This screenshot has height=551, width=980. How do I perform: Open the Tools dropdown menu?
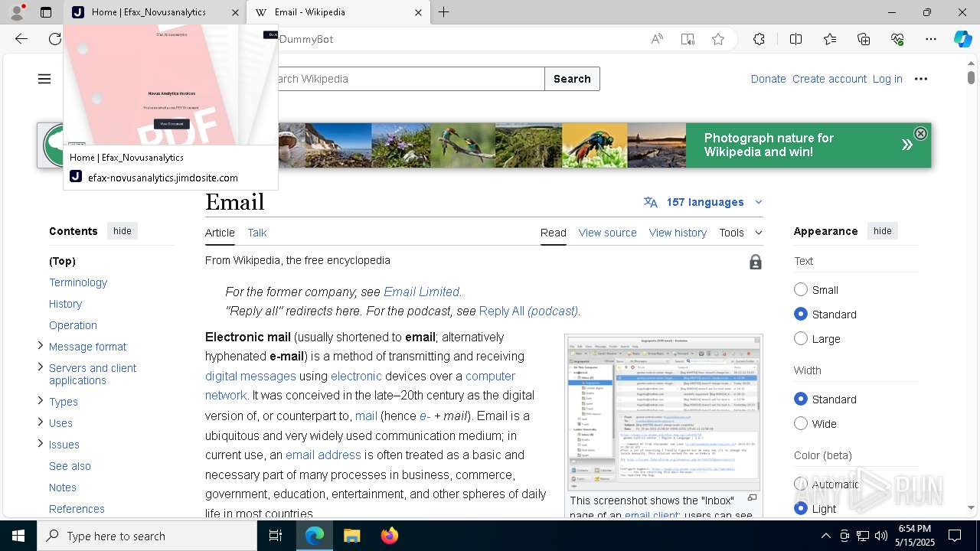pos(740,233)
